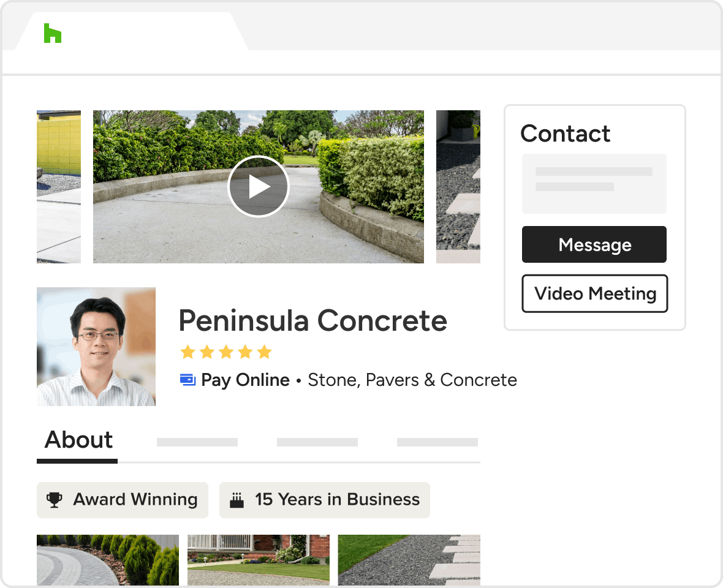This screenshot has height=588, width=723.
Task: Click the Pay Online wallet icon
Action: 187,380
